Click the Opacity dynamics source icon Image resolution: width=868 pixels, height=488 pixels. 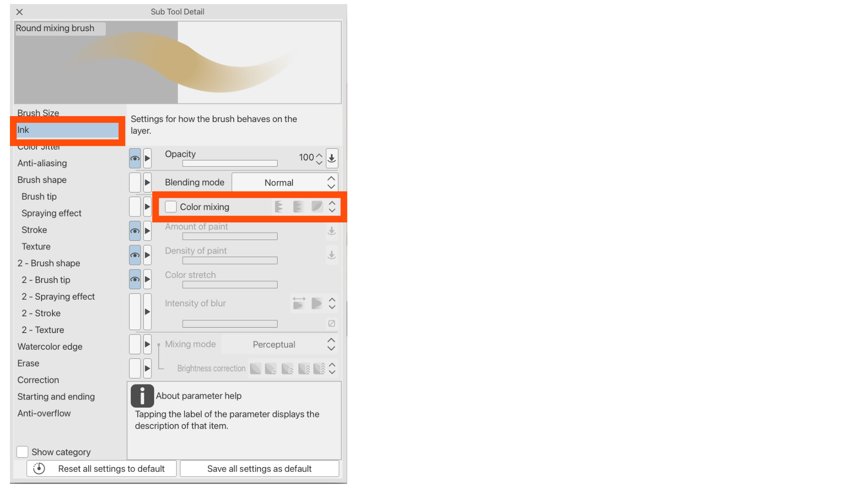click(331, 158)
